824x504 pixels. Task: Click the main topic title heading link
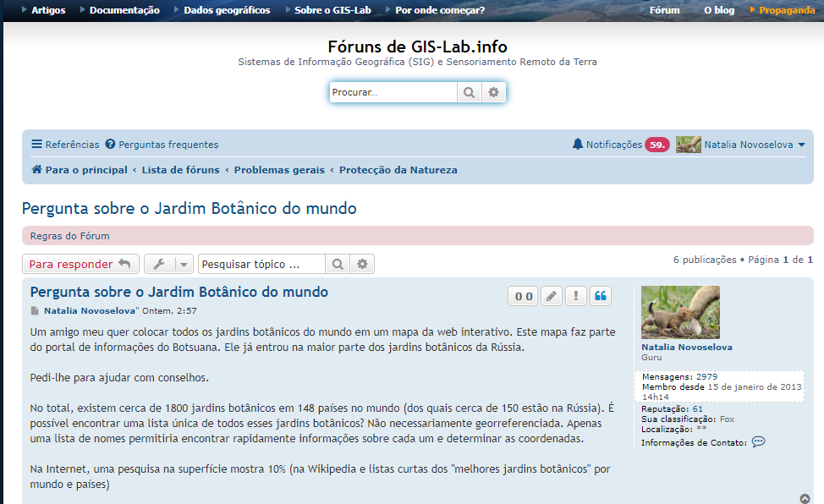190,209
